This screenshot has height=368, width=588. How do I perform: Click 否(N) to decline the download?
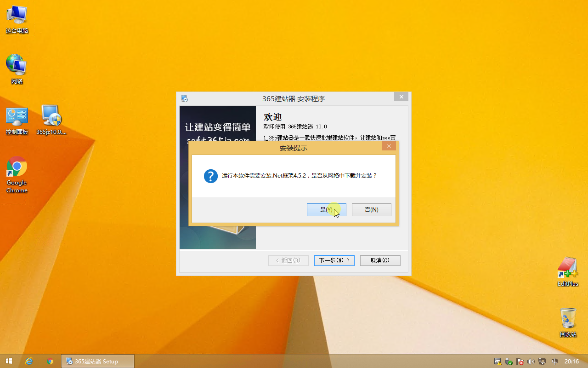[372, 209]
